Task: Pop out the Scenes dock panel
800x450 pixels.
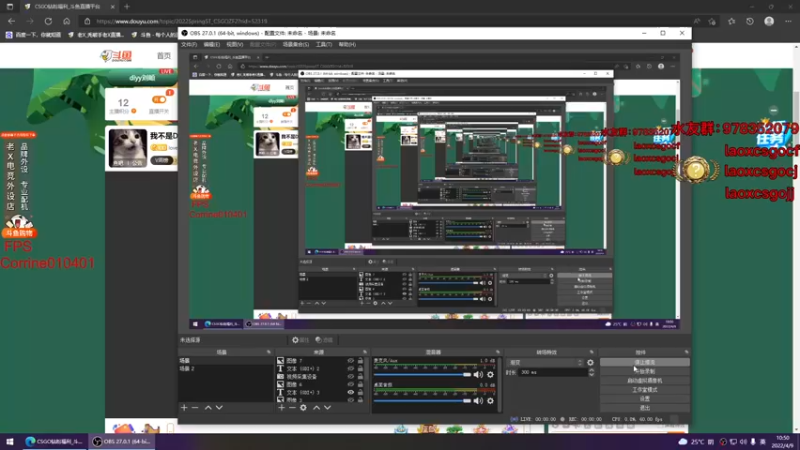Action: tap(269, 352)
